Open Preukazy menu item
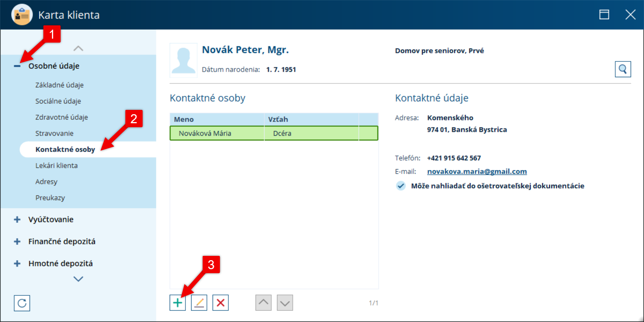This screenshot has height=322, width=644. click(50, 198)
